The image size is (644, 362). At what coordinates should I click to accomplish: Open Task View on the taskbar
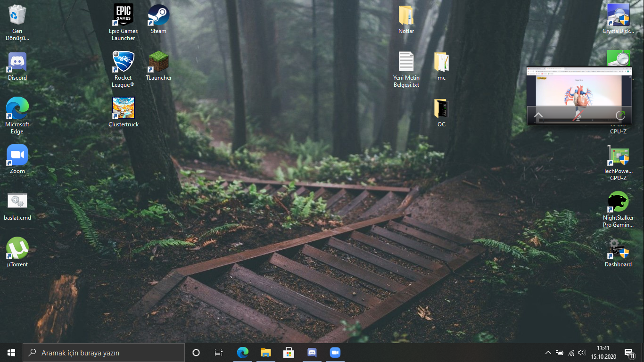pos(219,353)
